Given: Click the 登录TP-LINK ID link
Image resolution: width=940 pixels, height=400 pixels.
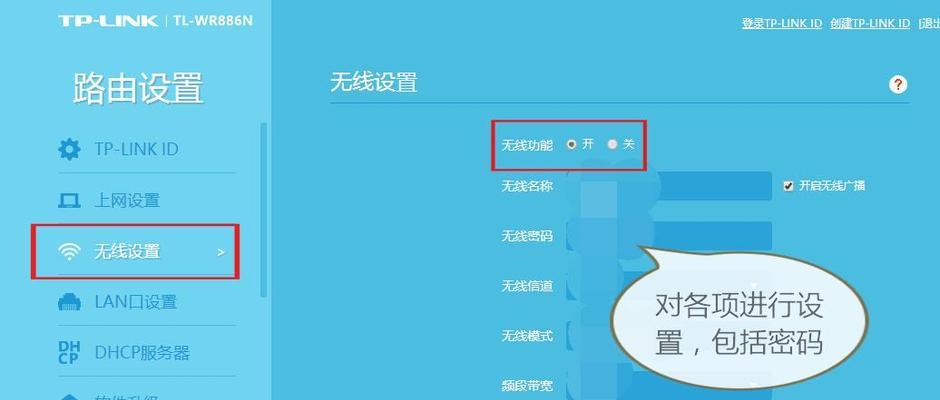Looking at the screenshot, I should (x=782, y=23).
